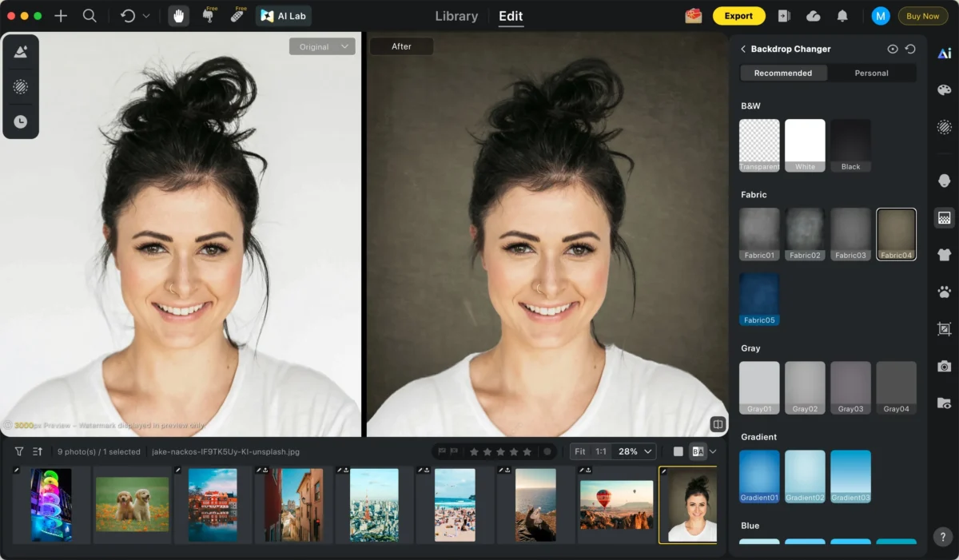Enable the B/A compare view toggle
959x560 pixels.
coord(698,451)
